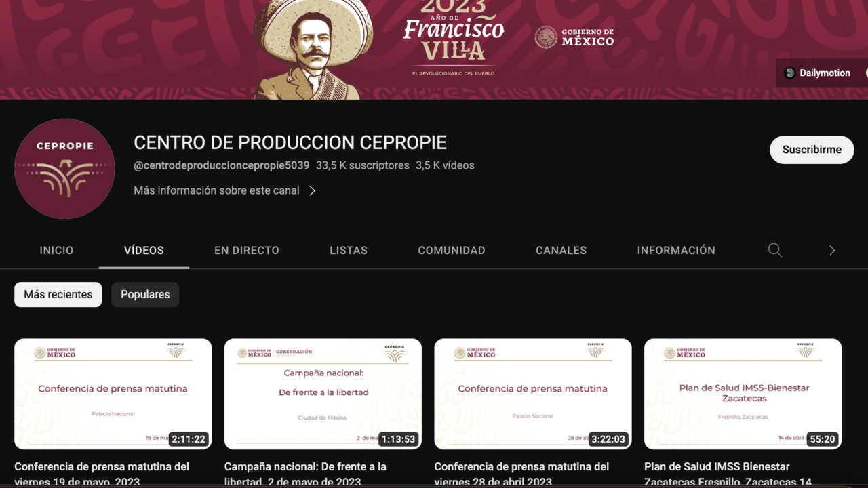Click the handle @centrodeproduccioncepropie5039
Screen dimensions: 868x488
(222, 165)
